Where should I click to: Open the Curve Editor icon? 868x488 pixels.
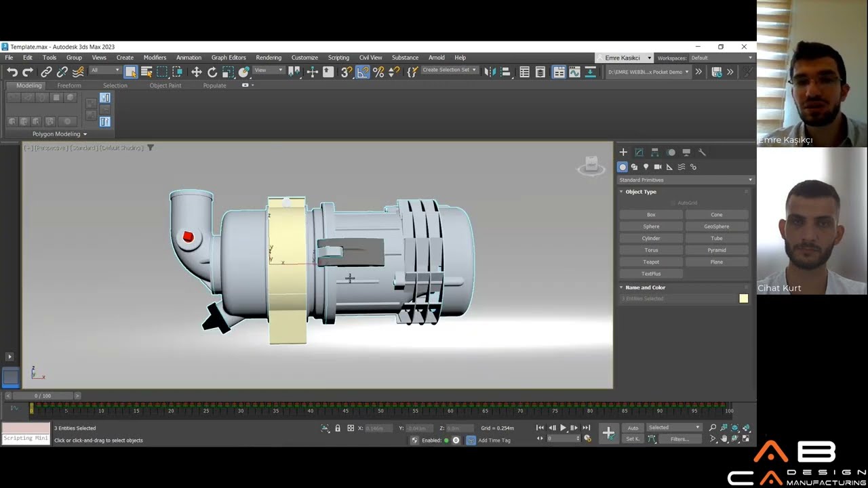(574, 72)
